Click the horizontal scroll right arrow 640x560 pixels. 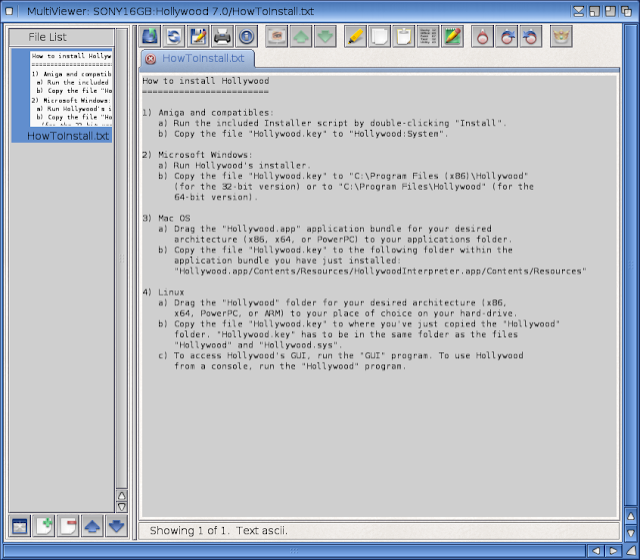pyautogui.click(x=612, y=551)
